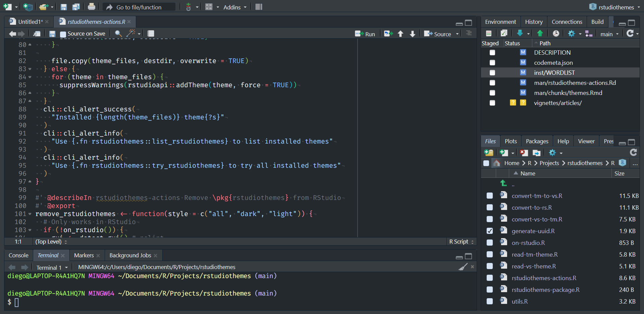644x314 pixels.
Task: Click the clear terminal broom icon
Action: (x=463, y=267)
